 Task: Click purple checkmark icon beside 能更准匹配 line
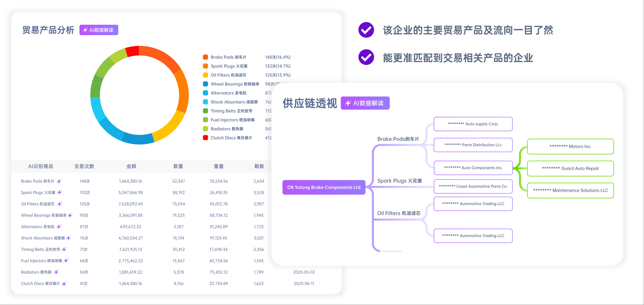coord(366,57)
